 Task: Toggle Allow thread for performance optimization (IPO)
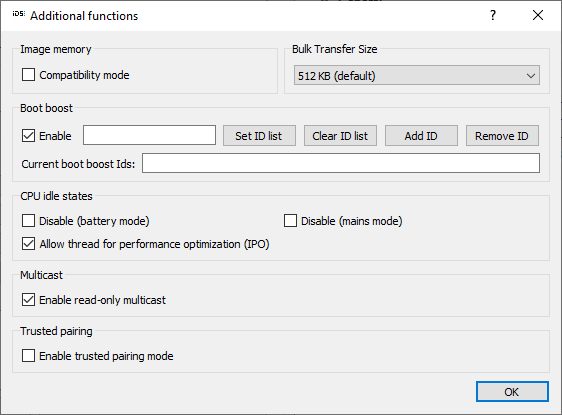click(x=28, y=244)
